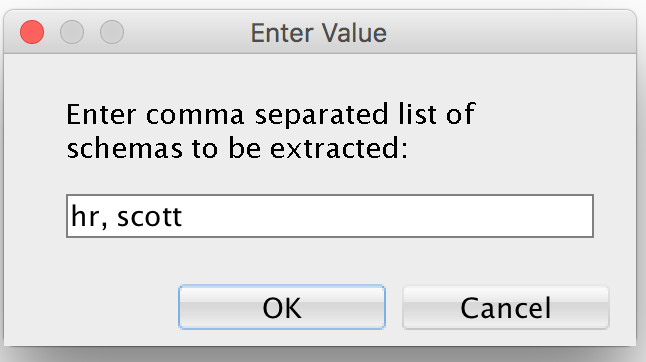Close the Enter Value dialog with red button

32,32
